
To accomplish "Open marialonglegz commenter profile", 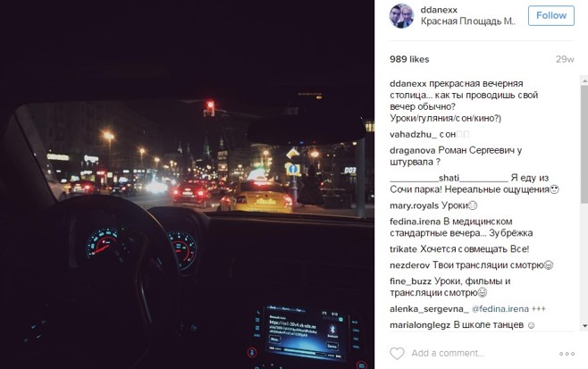I will [x=420, y=325].
